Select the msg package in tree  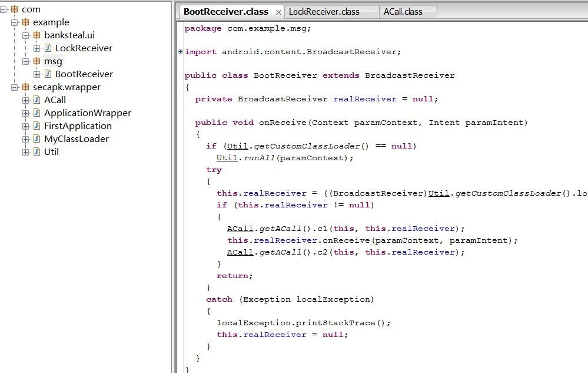click(53, 61)
